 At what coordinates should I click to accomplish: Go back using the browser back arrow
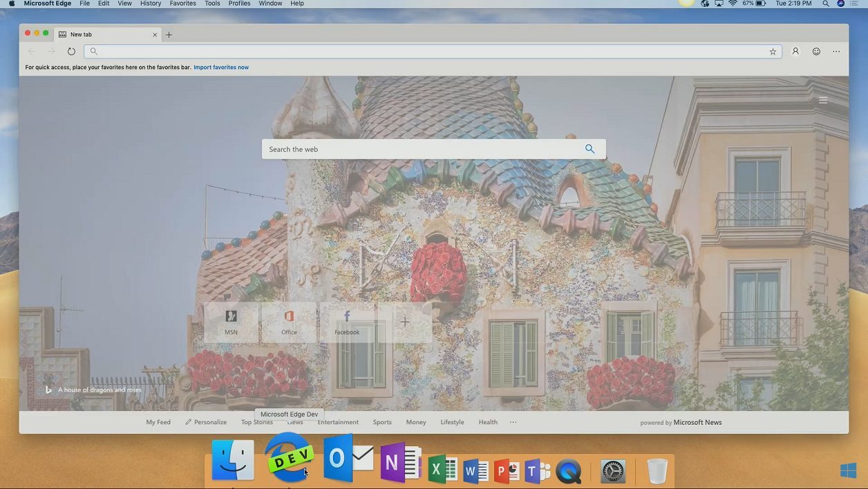point(32,51)
